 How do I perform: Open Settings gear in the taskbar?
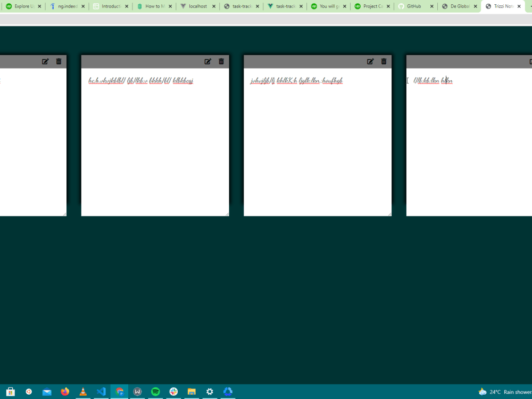coord(210,392)
